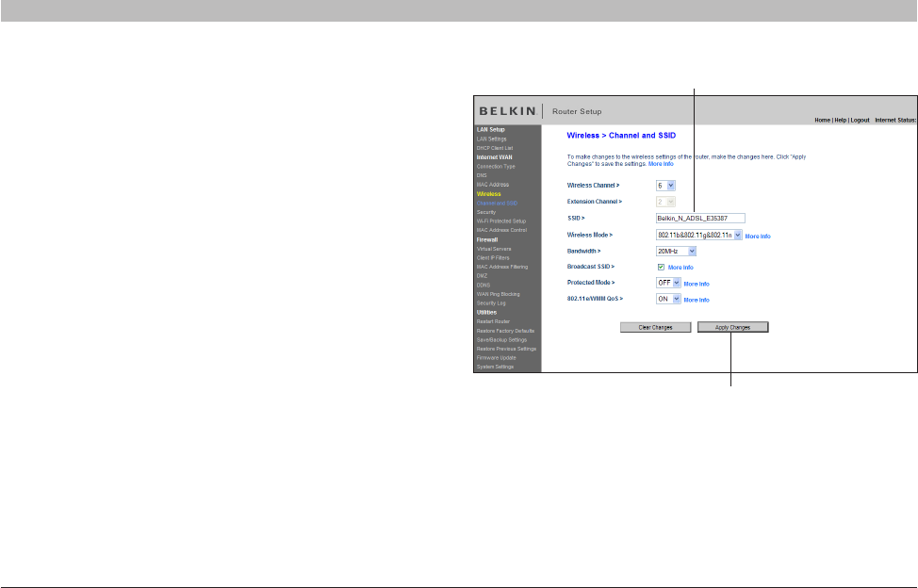Open MAC Address under Internet WAN
This screenshot has height=588, width=918.
point(492,185)
